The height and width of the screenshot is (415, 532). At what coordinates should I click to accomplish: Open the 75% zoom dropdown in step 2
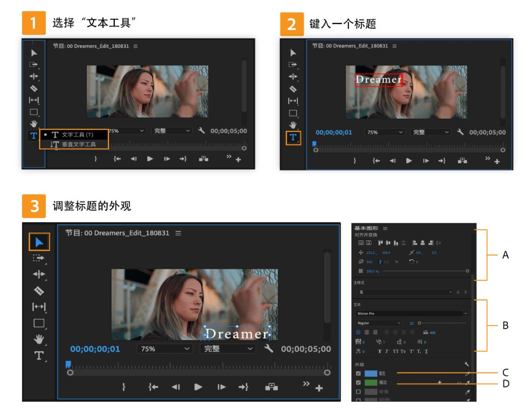click(x=384, y=132)
